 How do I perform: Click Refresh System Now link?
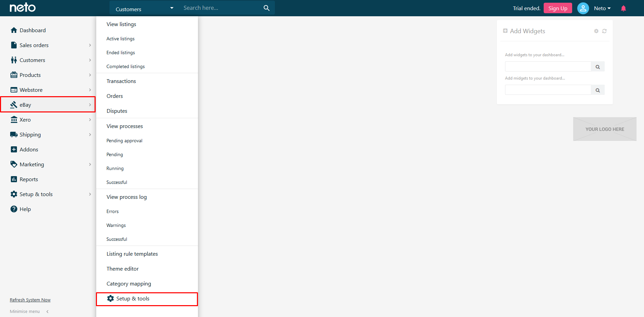click(30, 300)
